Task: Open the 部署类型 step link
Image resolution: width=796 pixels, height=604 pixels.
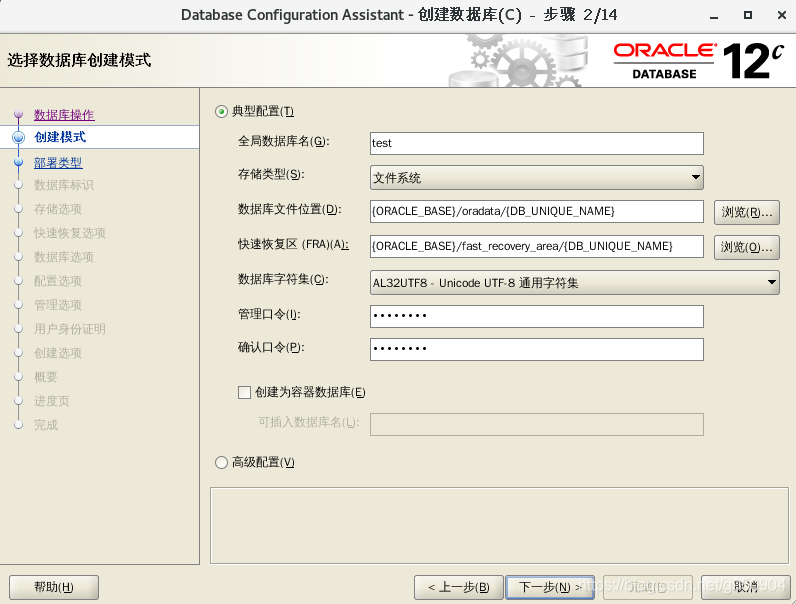Action: pos(58,163)
